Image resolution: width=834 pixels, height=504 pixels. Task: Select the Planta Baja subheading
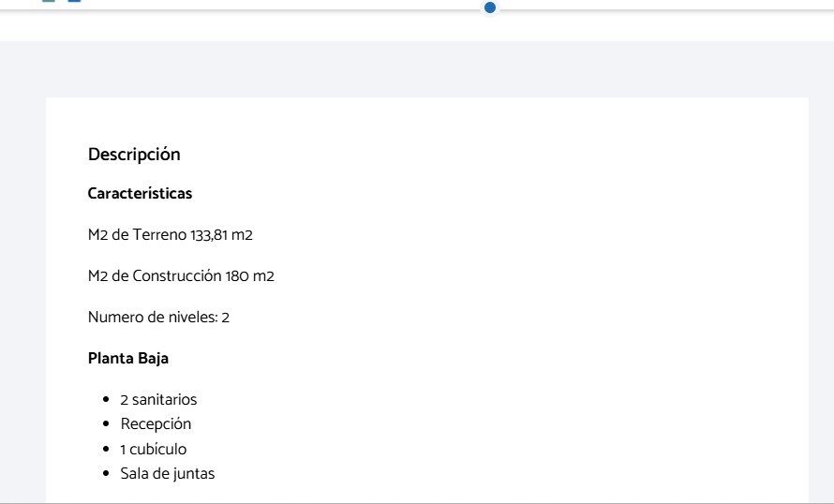pyautogui.click(x=128, y=359)
